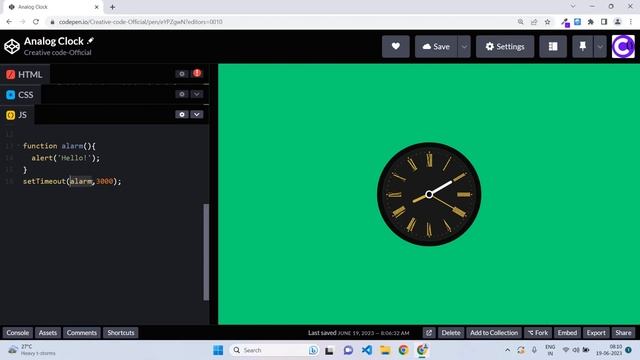Open Export options
Screen dimensions: 640x360
coord(596,333)
